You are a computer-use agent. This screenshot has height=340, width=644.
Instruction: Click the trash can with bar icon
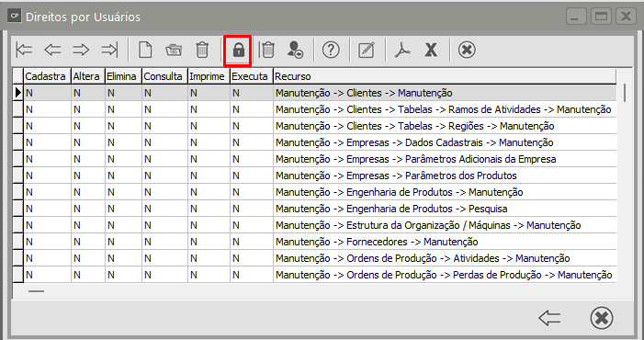point(267,51)
